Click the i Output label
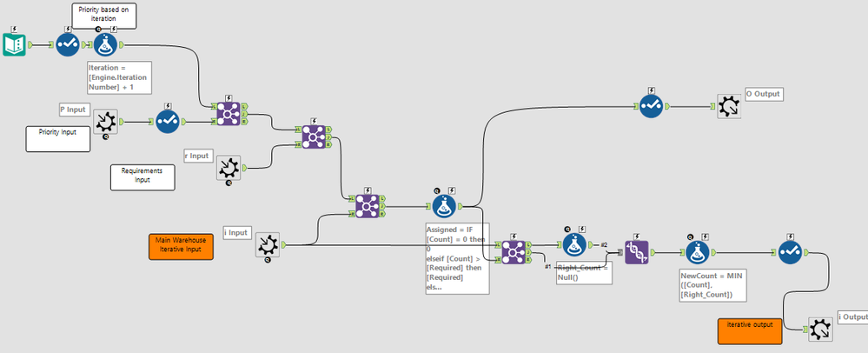The width and height of the screenshot is (868, 353). pyautogui.click(x=853, y=317)
